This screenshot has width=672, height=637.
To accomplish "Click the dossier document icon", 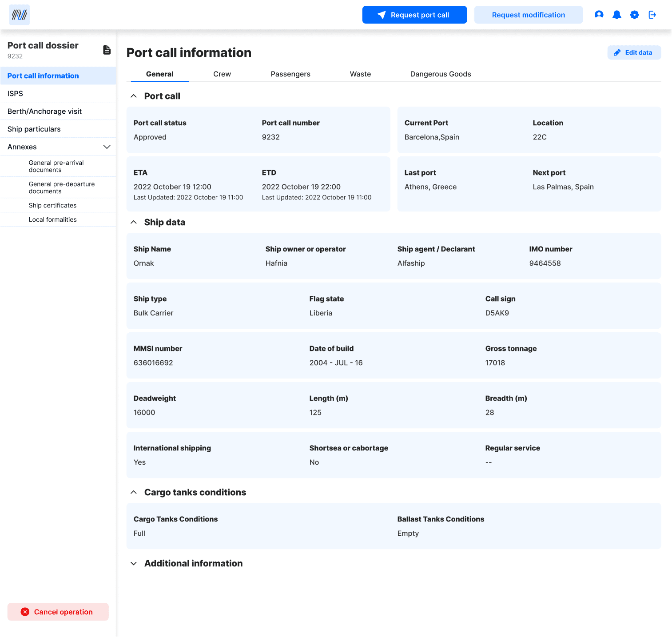I will click(x=107, y=50).
